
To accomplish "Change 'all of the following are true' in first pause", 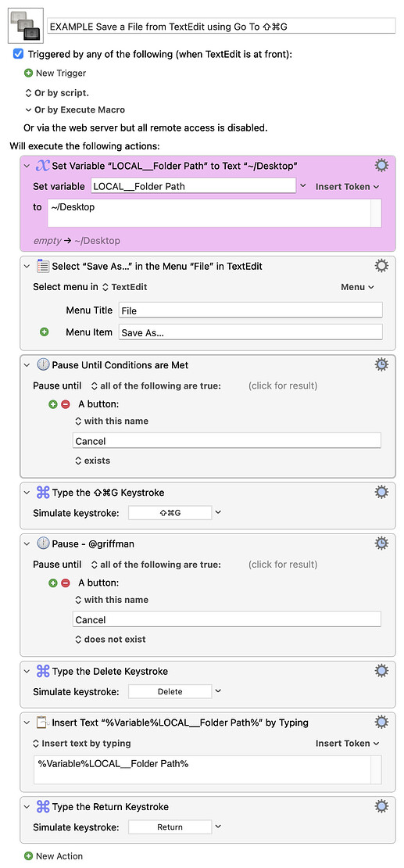I will tap(156, 386).
